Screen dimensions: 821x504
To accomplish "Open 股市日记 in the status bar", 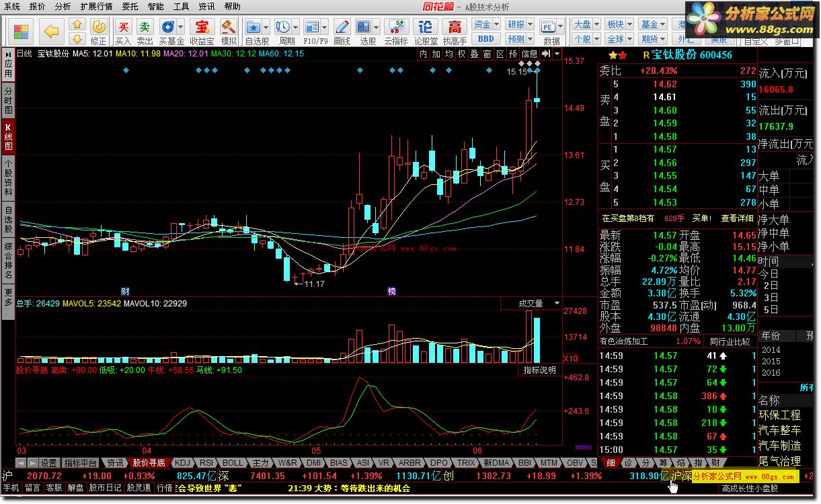I will (x=105, y=488).
